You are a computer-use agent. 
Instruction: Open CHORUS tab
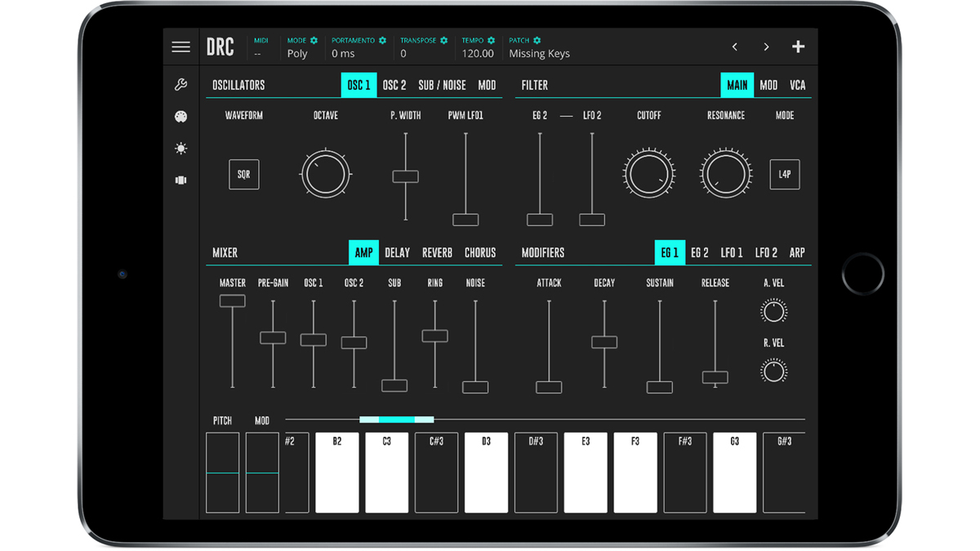click(x=480, y=253)
